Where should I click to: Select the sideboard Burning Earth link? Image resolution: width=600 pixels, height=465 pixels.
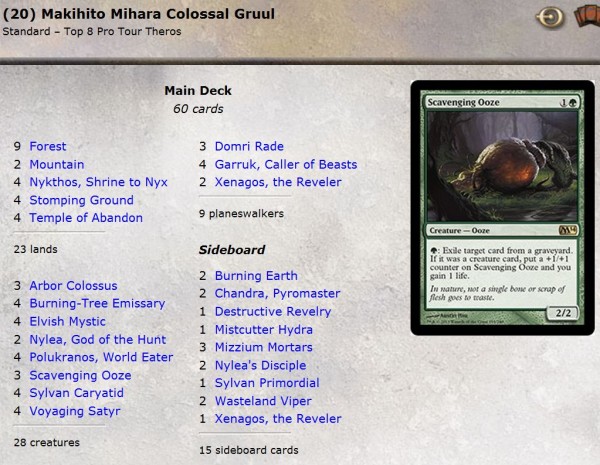256,276
